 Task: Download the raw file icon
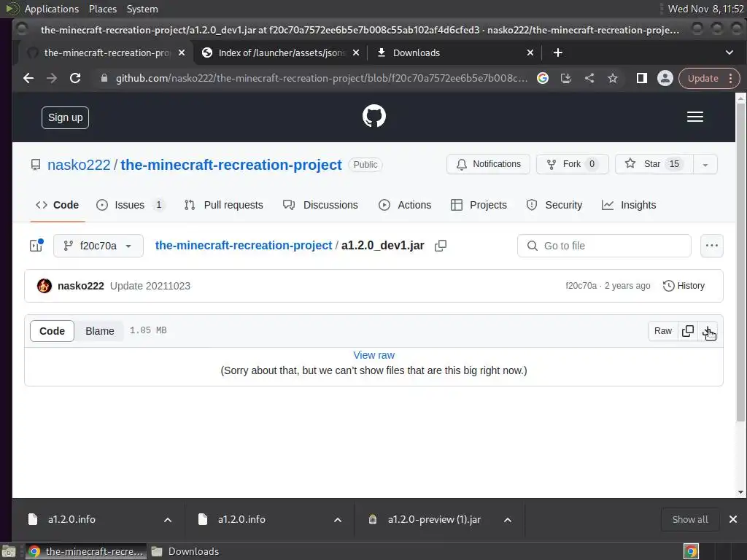(708, 331)
